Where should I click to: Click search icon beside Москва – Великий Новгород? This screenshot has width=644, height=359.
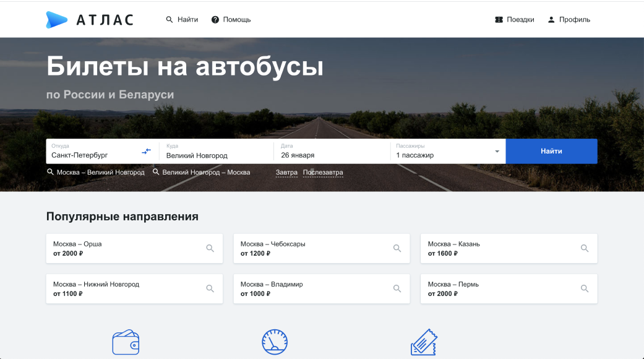(50, 171)
